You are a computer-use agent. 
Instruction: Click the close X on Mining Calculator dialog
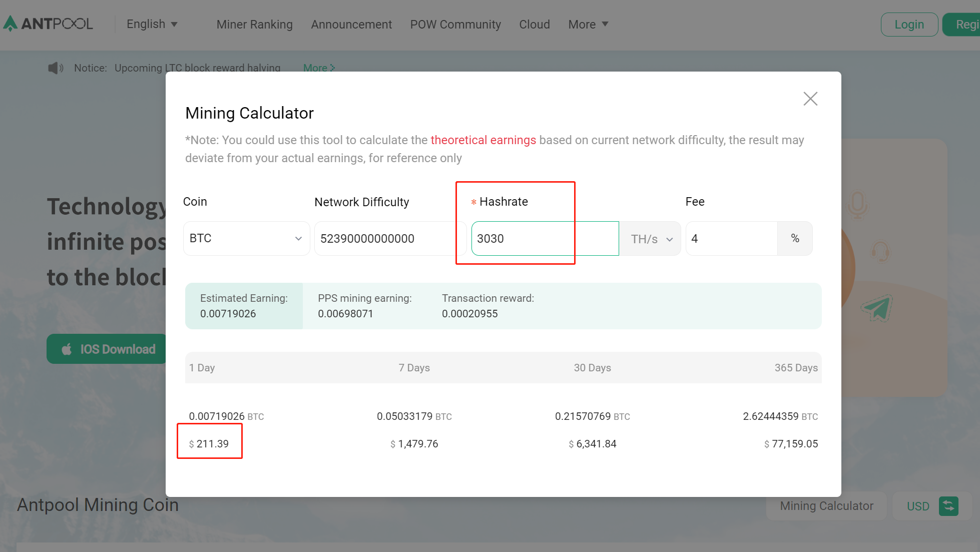810,99
